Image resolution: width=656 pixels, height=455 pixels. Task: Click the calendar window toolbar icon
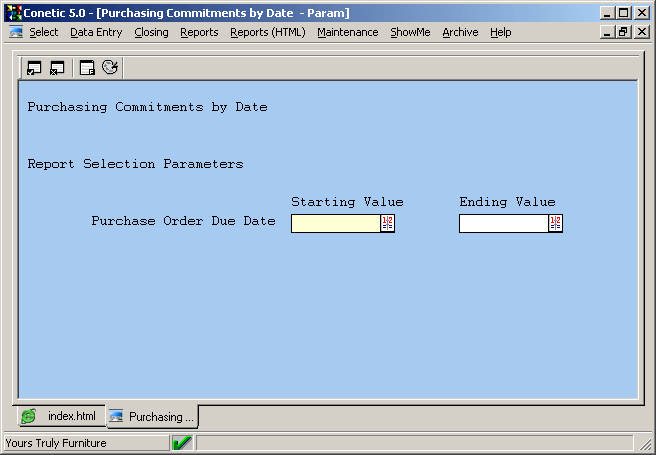click(87, 68)
